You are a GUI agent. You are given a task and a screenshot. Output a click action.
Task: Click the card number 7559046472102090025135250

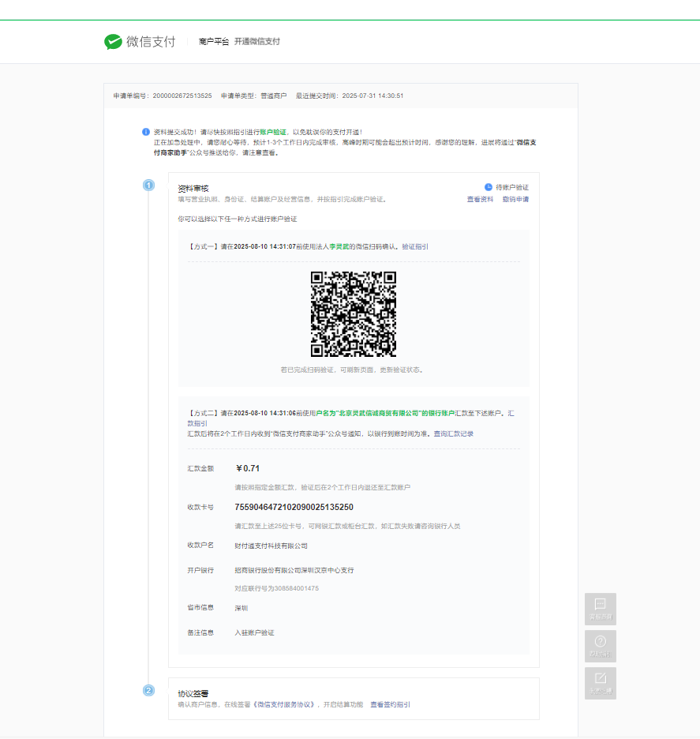tap(294, 507)
